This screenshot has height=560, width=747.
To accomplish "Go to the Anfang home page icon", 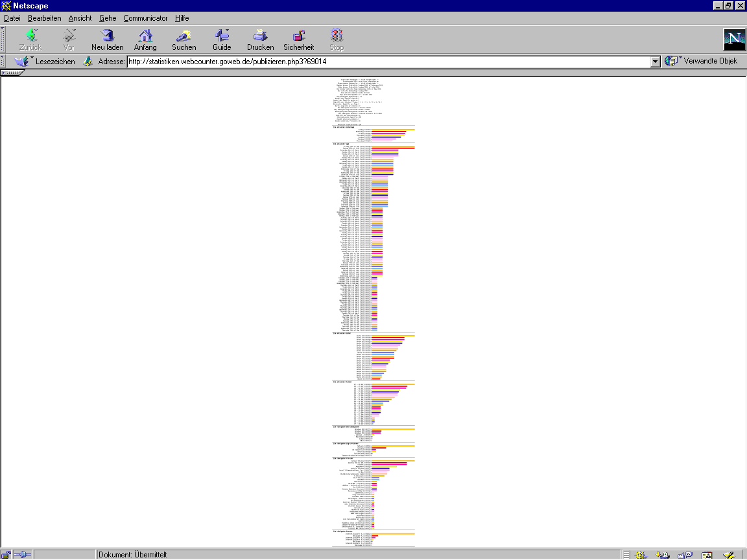I will 145,38.
